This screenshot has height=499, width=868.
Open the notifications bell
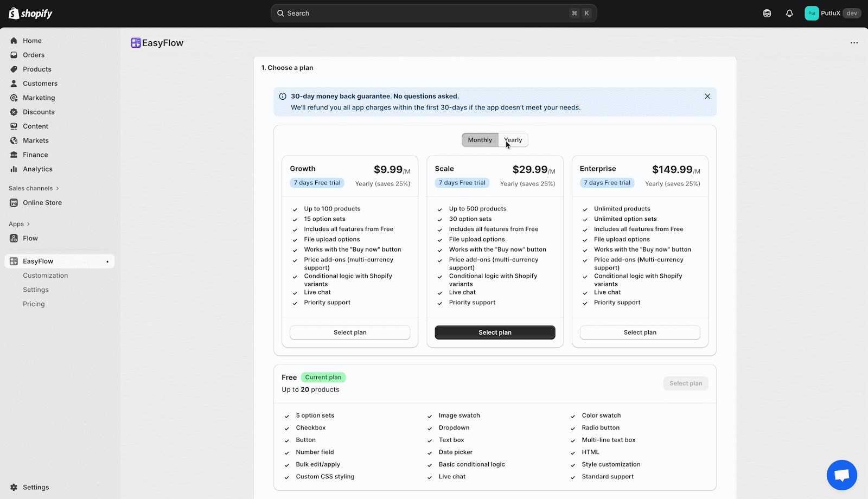click(789, 12)
